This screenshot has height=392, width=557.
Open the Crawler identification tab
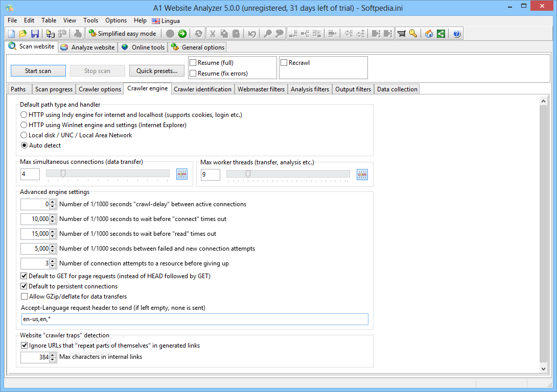pyautogui.click(x=202, y=89)
